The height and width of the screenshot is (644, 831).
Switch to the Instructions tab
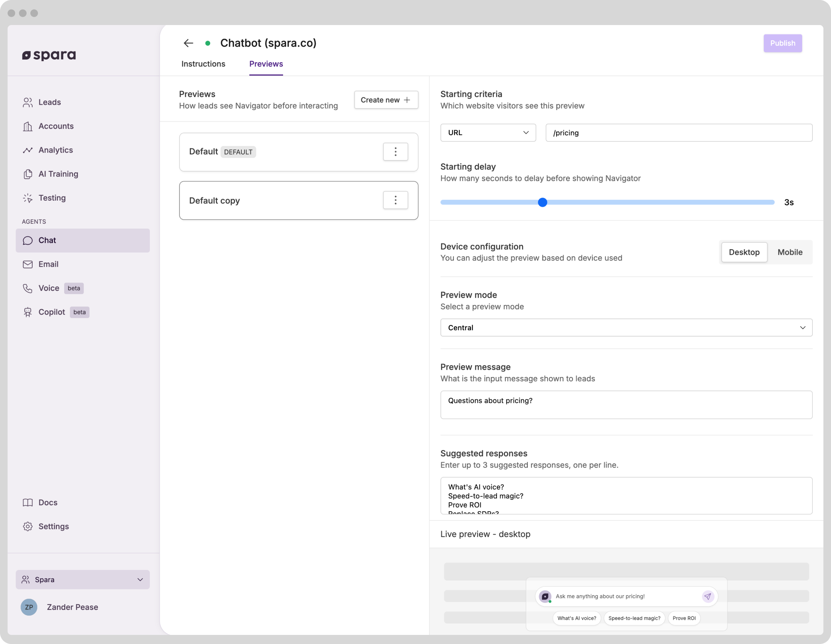click(203, 64)
